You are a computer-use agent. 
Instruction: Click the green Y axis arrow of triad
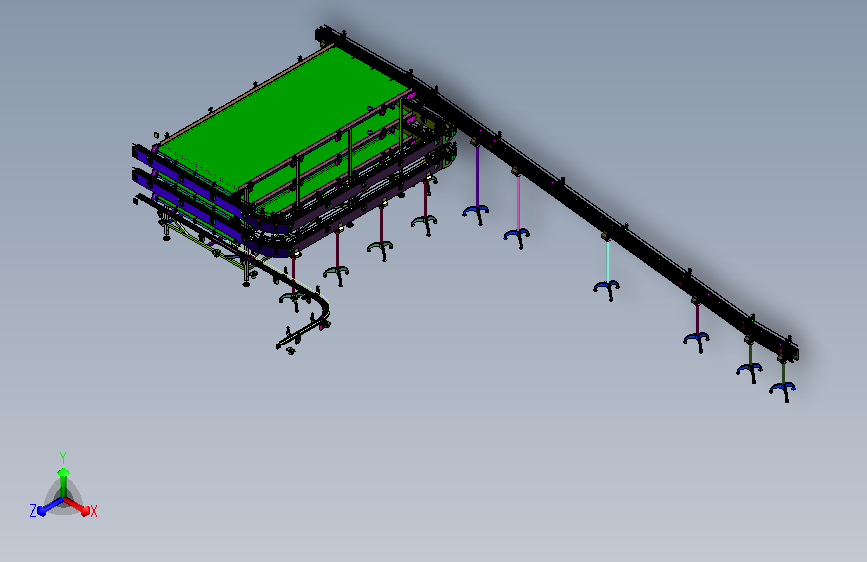click(64, 481)
